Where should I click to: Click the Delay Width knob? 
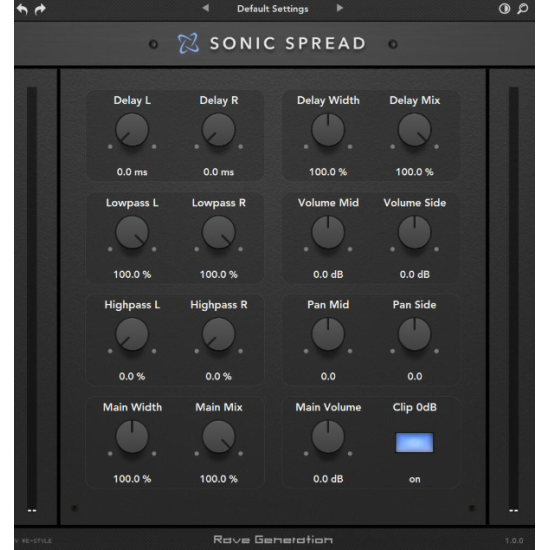(x=328, y=130)
